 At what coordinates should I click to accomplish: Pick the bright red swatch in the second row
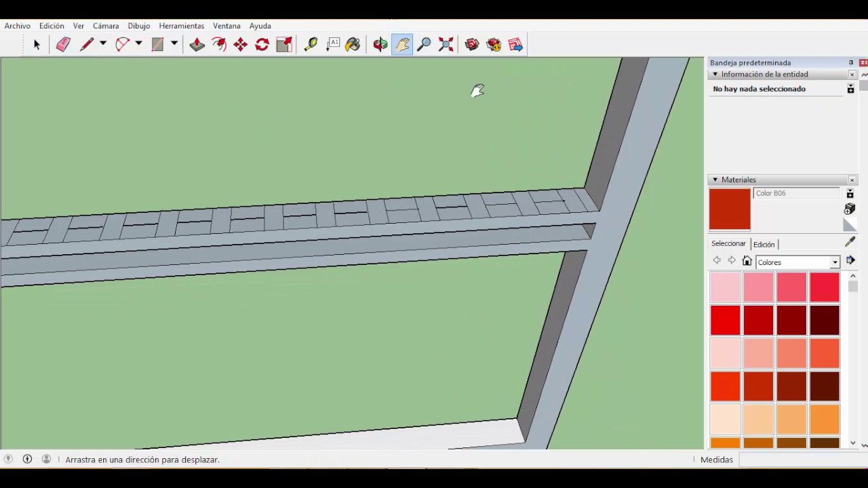pos(725,321)
